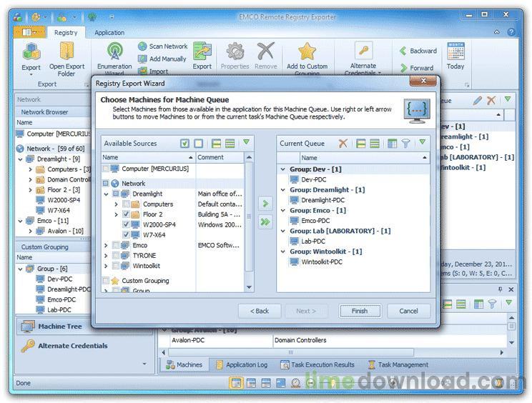Collapse the Dreamlight node in Available Sources
Viewport: 532px width, 403px height.
click(106, 194)
